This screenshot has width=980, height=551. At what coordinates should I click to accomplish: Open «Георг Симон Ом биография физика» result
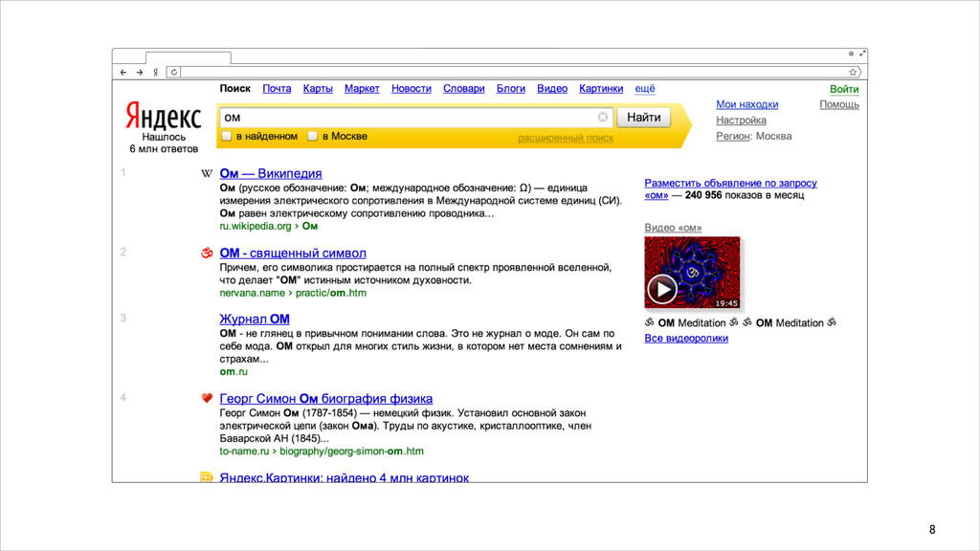tap(325, 399)
